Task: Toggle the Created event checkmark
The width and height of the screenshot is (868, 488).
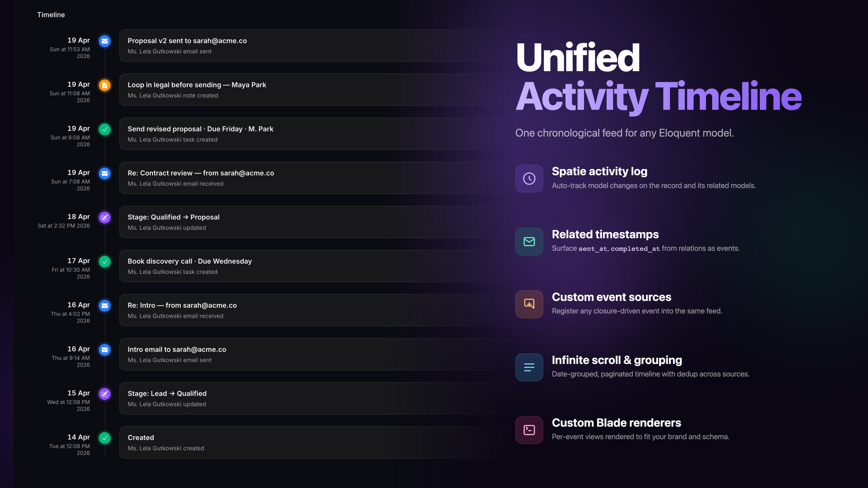Action: pyautogui.click(x=104, y=438)
